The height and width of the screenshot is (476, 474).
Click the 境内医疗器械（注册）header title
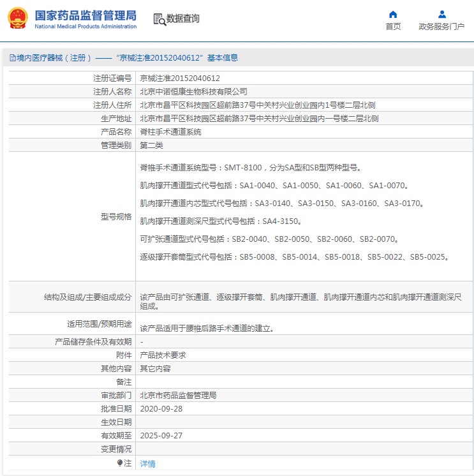[x=127, y=57]
